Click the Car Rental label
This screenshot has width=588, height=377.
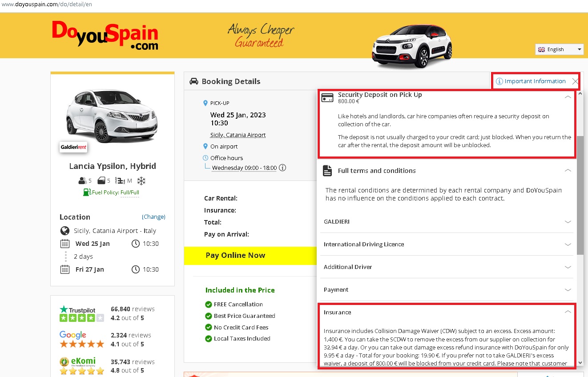pyautogui.click(x=221, y=198)
